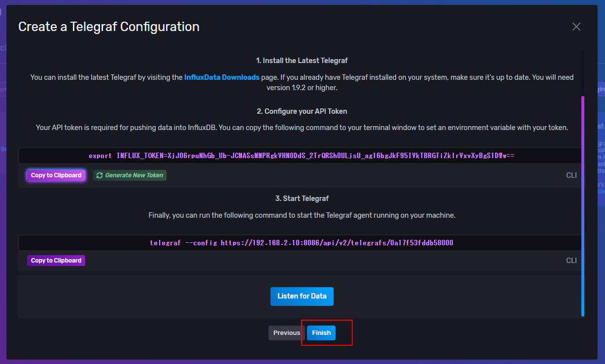605x364 pixels.
Task: Click the export INFLUX_TOKEN command text
Action: pyautogui.click(x=302, y=156)
